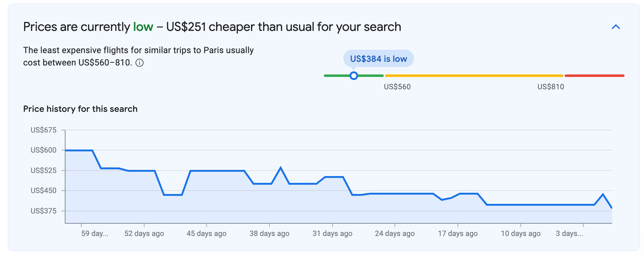Click the US$560 label under range bar
This screenshot has height=257, width=644.
pyautogui.click(x=397, y=87)
